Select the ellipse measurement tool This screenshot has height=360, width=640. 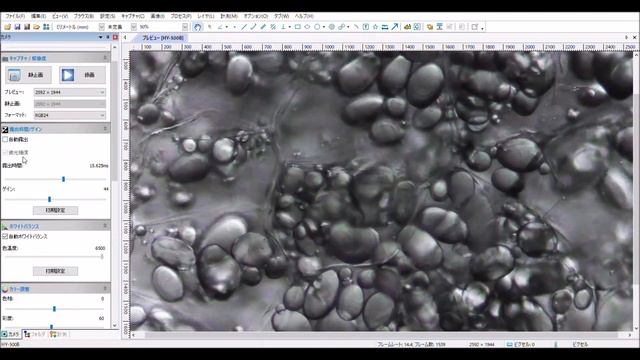point(307,27)
